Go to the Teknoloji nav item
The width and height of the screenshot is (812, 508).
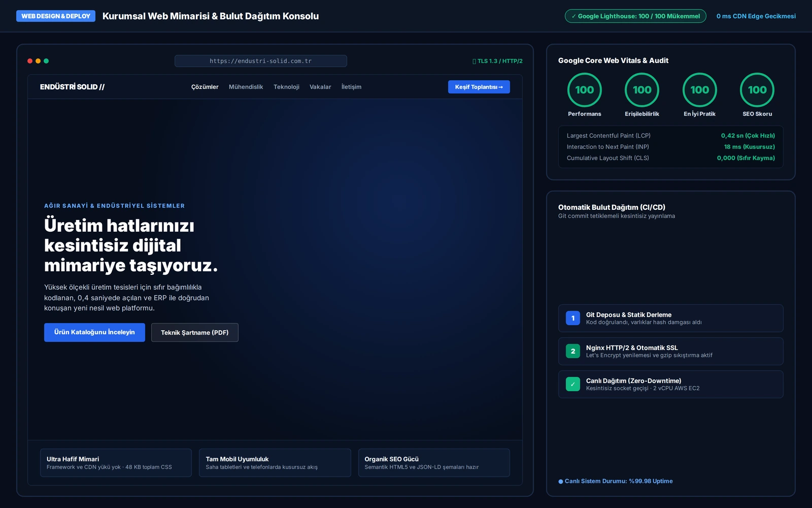[x=286, y=87]
